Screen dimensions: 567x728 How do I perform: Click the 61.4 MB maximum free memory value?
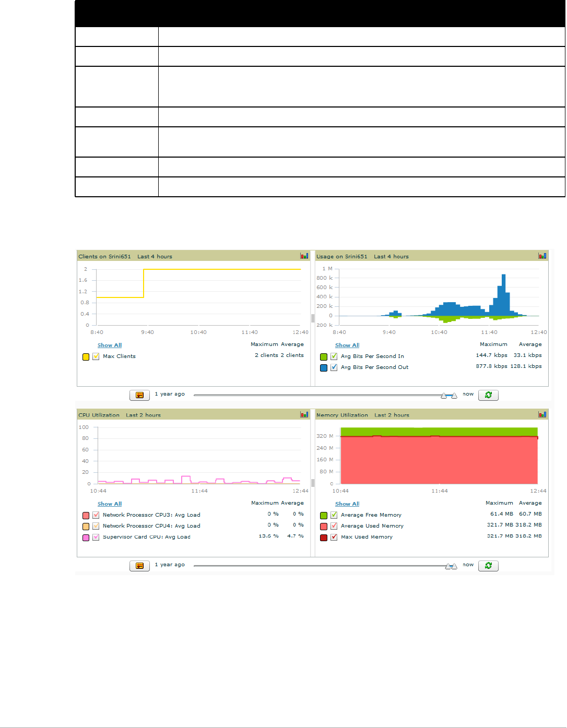(502, 514)
